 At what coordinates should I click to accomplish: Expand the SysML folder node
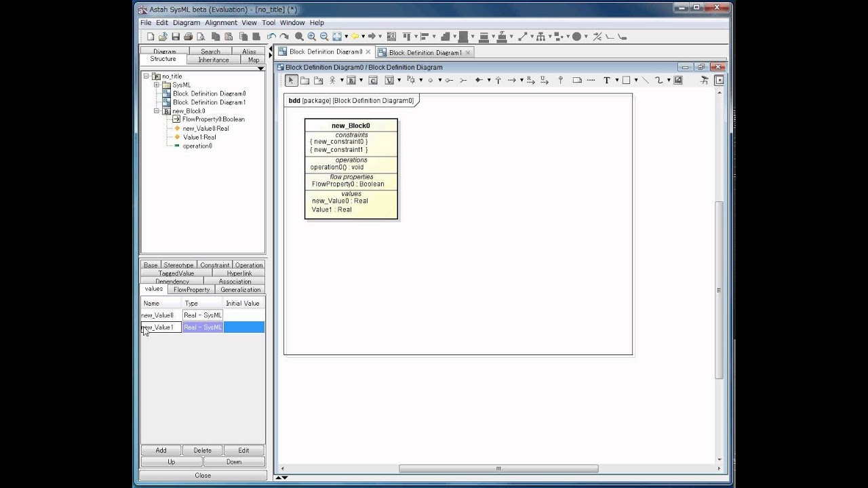(156, 85)
